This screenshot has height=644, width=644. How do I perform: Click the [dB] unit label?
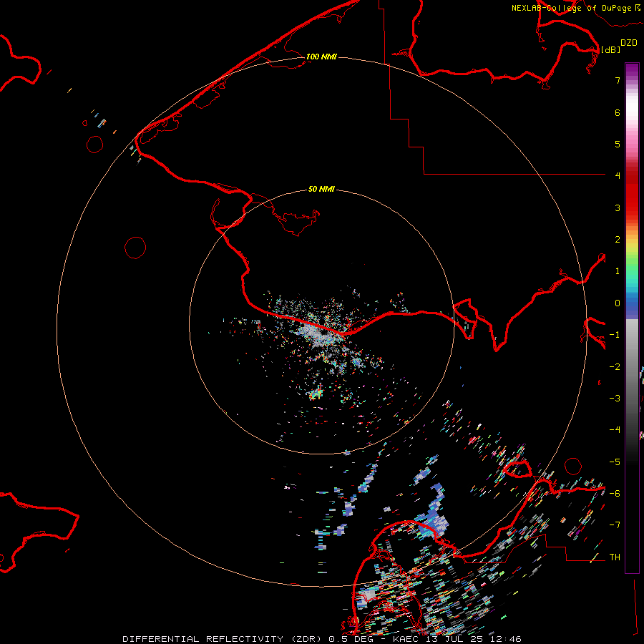pyautogui.click(x=611, y=49)
